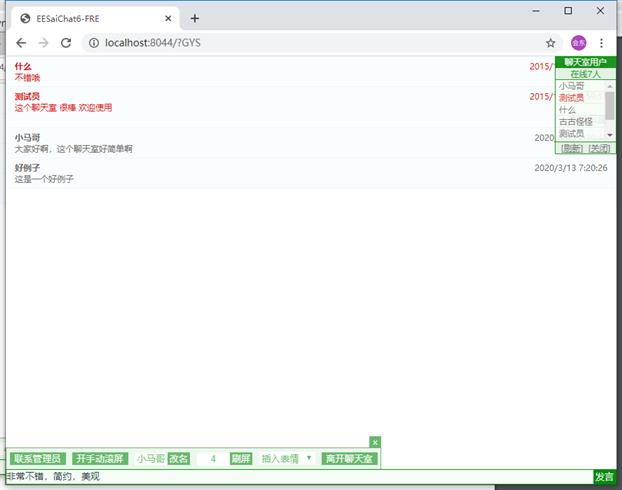The width and height of the screenshot is (622, 490).
Task: Click the [刷新] link in user panel
Action: [x=571, y=148]
